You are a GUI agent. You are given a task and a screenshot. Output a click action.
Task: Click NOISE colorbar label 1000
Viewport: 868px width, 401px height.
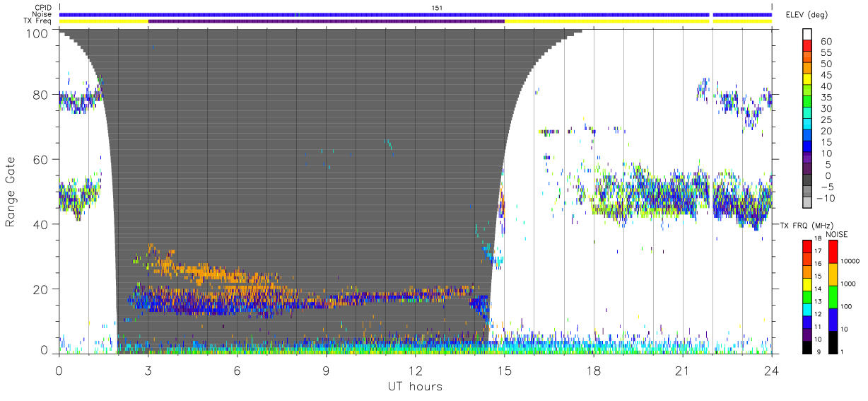click(850, 284)
